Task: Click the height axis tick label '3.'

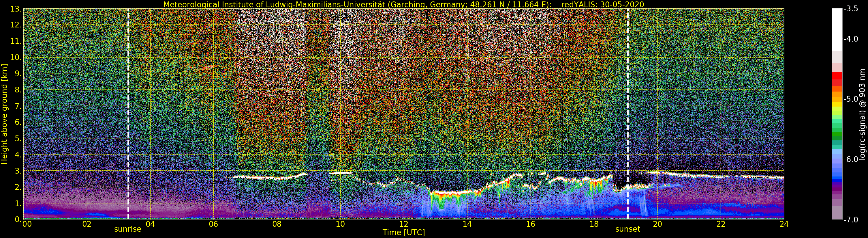Action: (x=18, y=171)
